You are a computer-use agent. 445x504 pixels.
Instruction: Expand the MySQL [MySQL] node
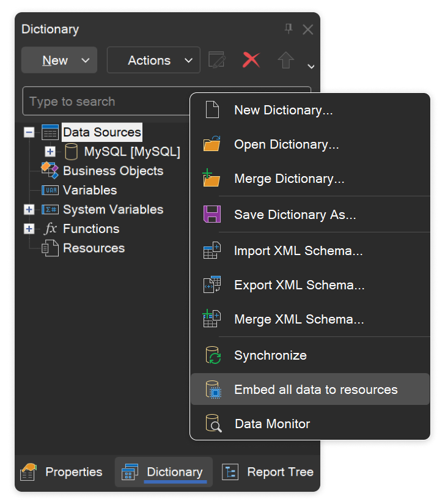pos(50,152)
